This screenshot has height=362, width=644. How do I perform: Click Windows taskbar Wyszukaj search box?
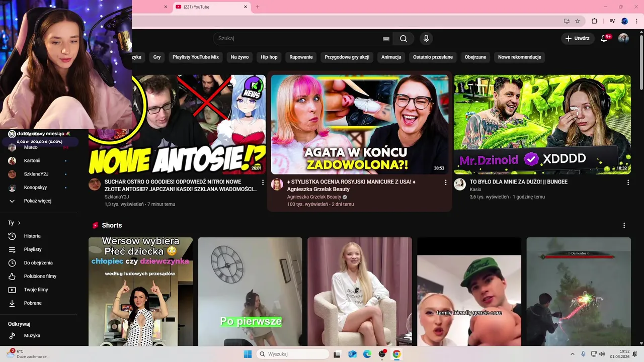[293, 354]
